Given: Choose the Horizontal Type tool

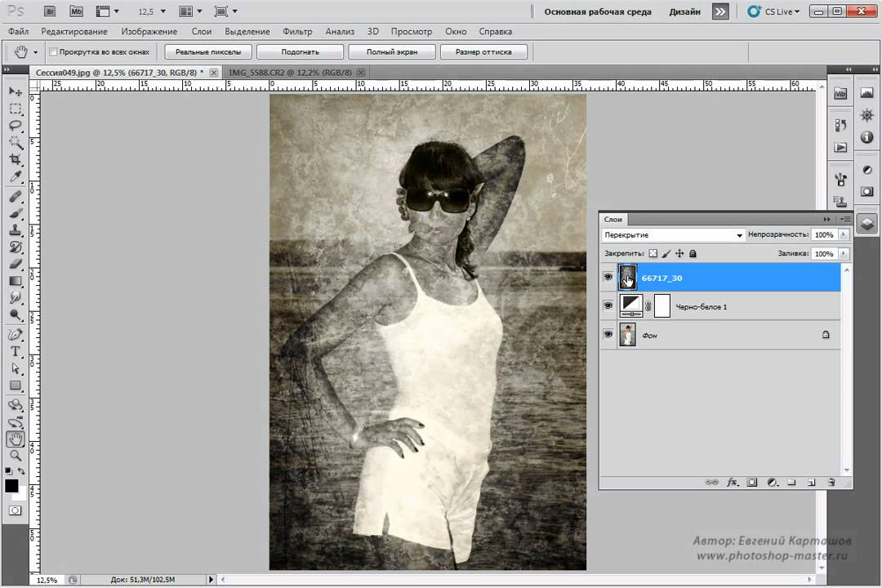Looking at the screenshot, I should pos(15,351).
